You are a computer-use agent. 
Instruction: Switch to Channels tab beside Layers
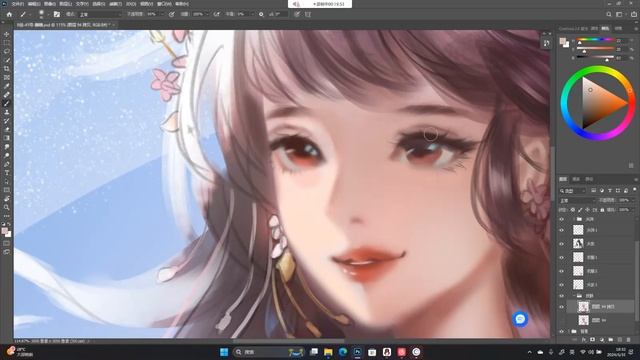(576, 179)
